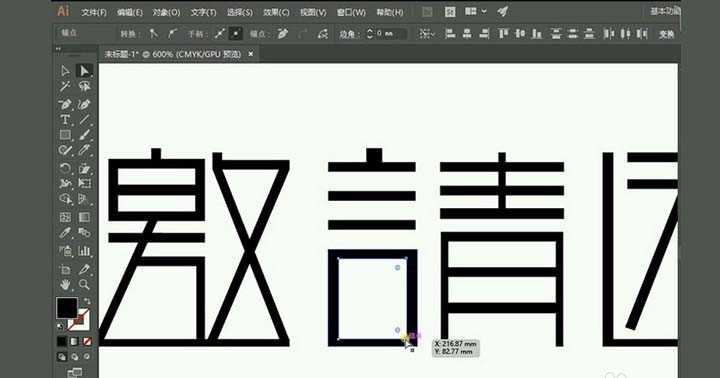Select the Selection tool (black arrow)
This screenshot has width=720, height=378.
pyautogui.click(x=65, y=70)
